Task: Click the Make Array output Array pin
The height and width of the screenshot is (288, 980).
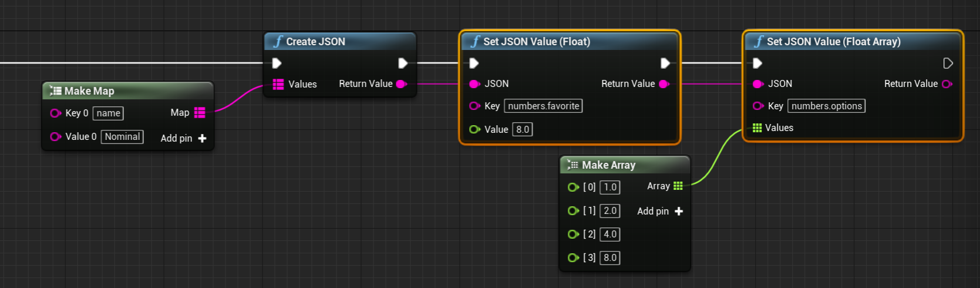Action: [678, 186]
